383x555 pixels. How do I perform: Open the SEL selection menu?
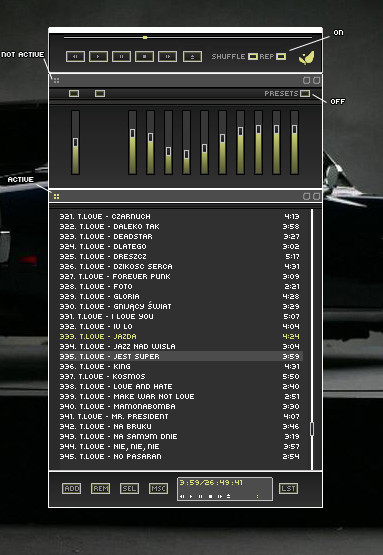pyautogui.click(x=129, y=488)
